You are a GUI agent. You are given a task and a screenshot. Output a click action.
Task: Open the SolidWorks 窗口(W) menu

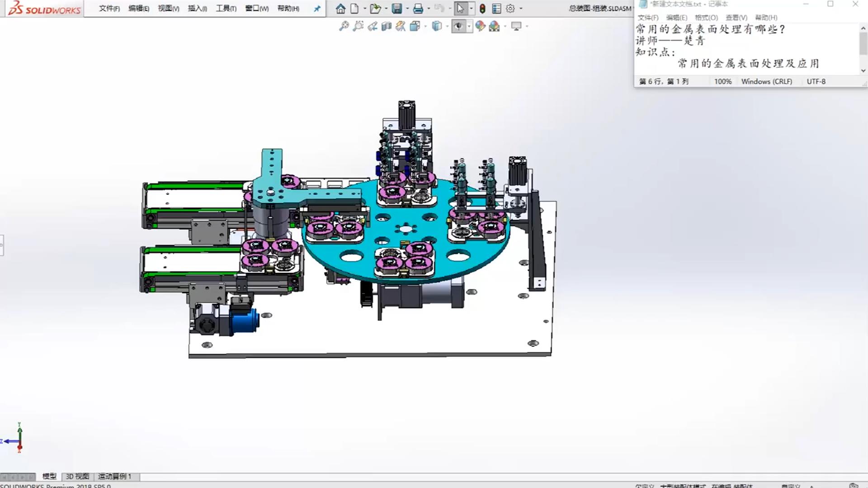[x=257, y=9]
